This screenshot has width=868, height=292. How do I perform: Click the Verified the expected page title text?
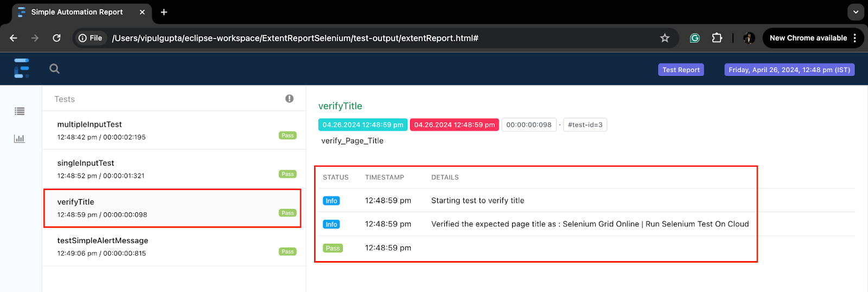(x=590, y=224)
